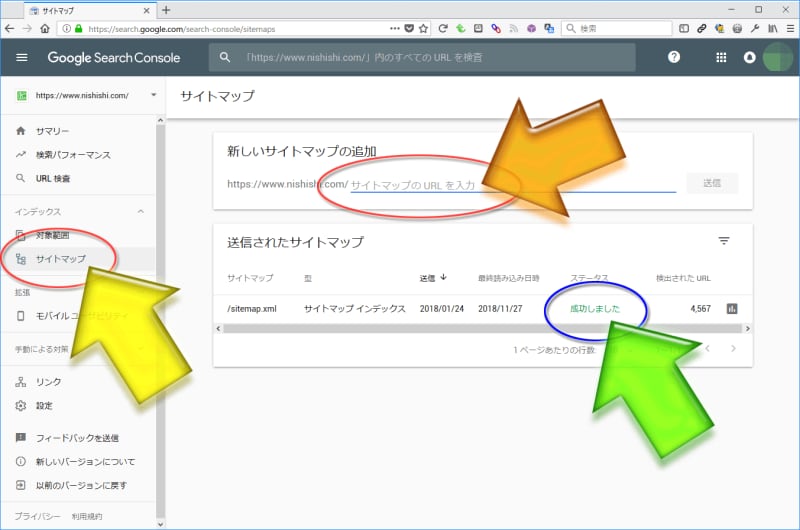Open the Firefox menu button
The width and height of the screenshot is (800, 530).
[790, 29]
